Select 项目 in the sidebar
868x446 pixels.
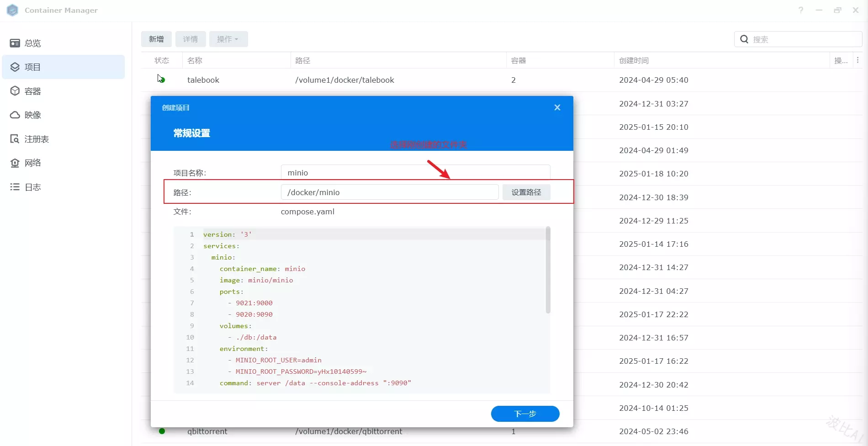click(63, 67)
